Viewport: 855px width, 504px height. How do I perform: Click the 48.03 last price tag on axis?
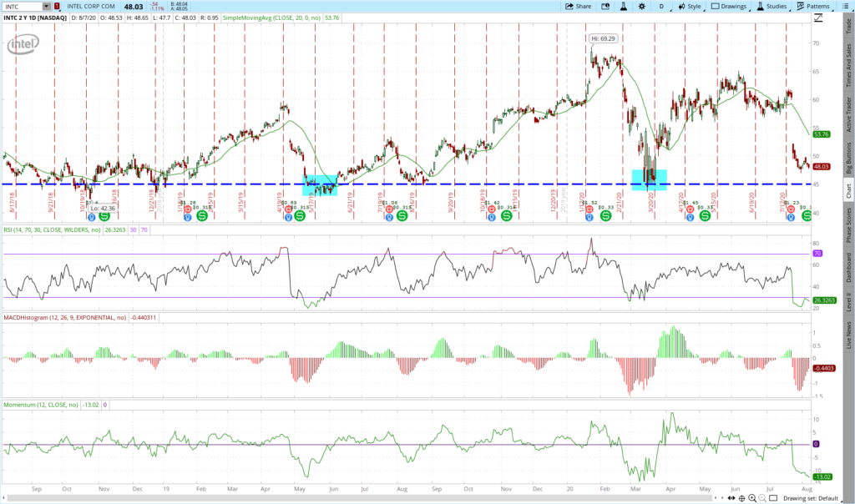click(x=822, y=167)
